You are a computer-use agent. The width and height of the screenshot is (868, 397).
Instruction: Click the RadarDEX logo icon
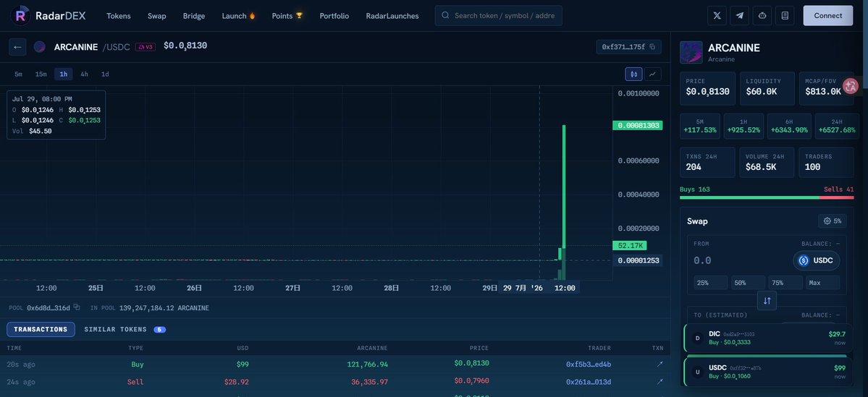[20, 15]
